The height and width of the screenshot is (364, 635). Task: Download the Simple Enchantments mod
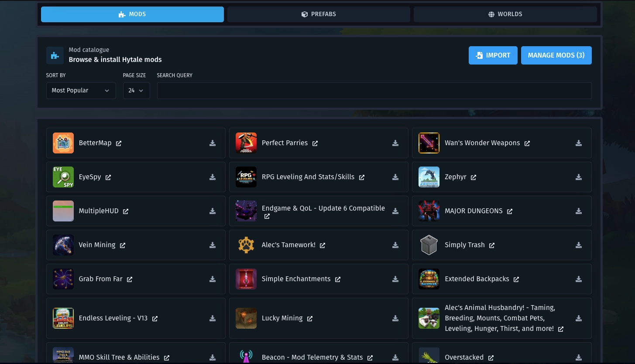point(395,279)
